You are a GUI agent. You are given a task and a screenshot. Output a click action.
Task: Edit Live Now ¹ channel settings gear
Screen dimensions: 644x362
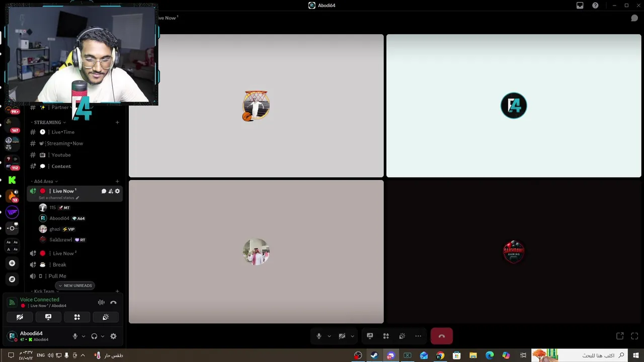pyautogui.click(x=117, y=191)
